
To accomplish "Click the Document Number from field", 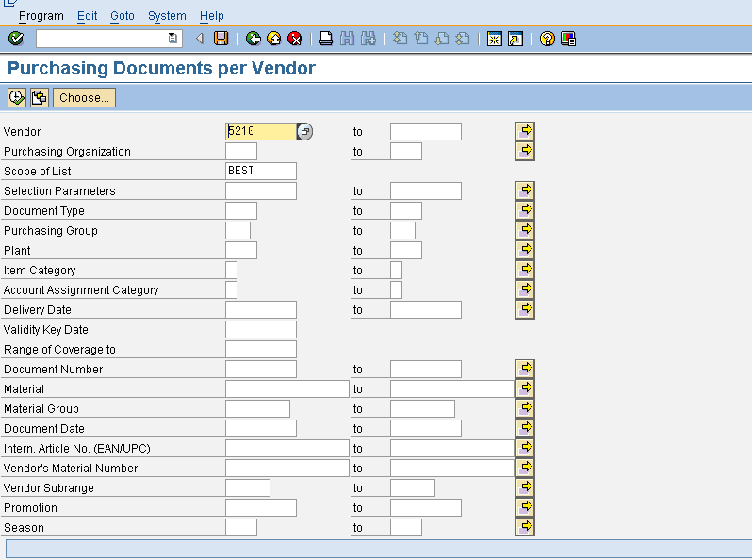I will tap(261, 369).
